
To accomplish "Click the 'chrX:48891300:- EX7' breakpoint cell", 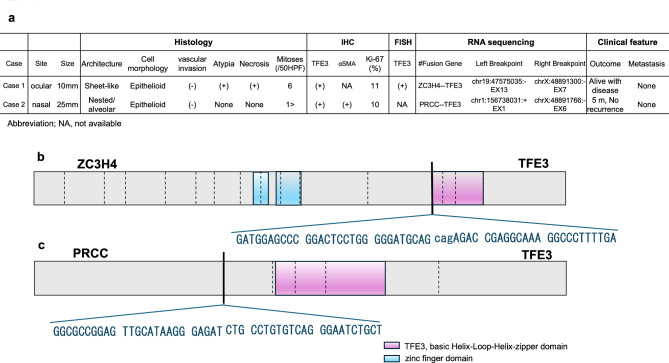I will 560,86.
